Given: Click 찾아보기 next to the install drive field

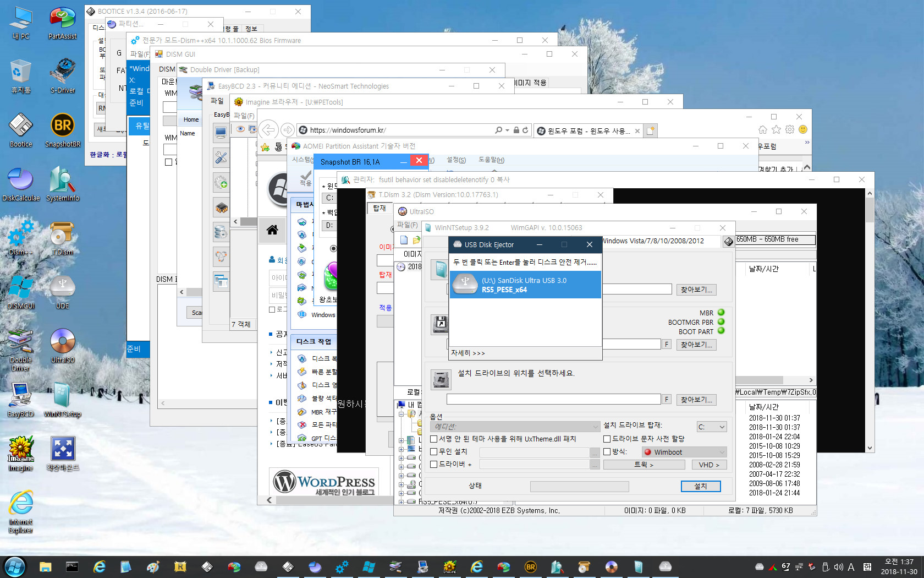Looking at the screenshot, I should click(696, 400).
